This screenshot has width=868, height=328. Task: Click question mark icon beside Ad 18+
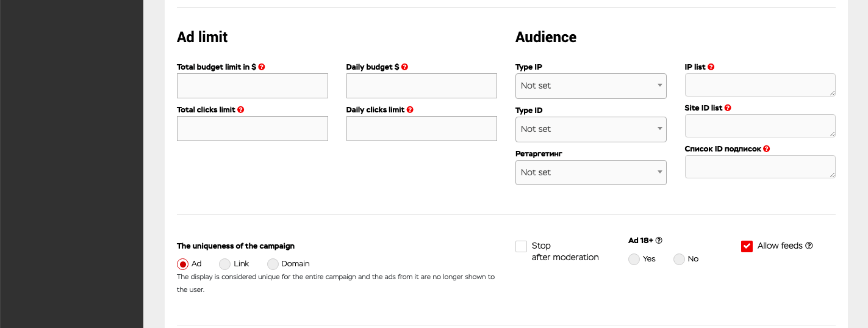[659, 241]
